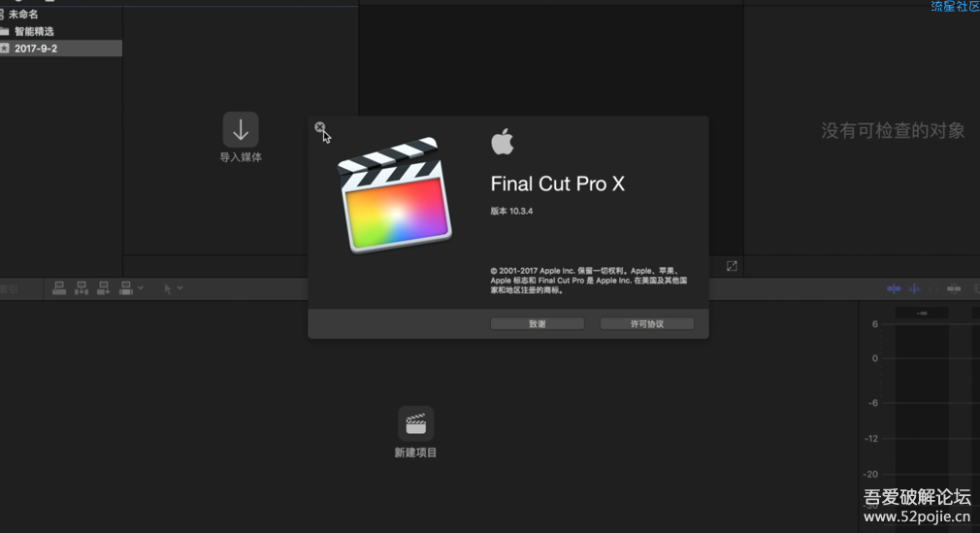Click the 许可协议 license agreement button
Screen dimensions: 980x533
point(647,323)
